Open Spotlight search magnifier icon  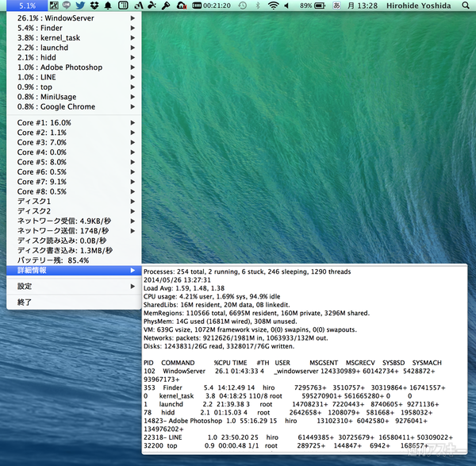(x=466, y=6)
